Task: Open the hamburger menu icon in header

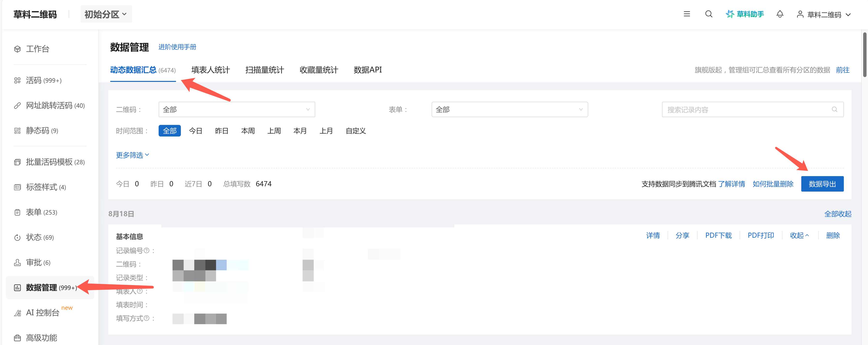Action: point(687,14)
